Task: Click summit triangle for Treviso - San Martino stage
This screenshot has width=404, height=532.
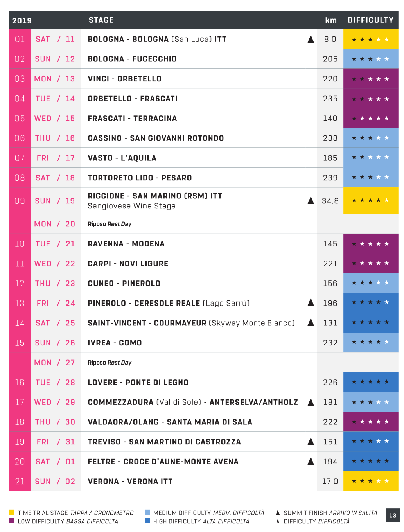Action: (311, 442)
